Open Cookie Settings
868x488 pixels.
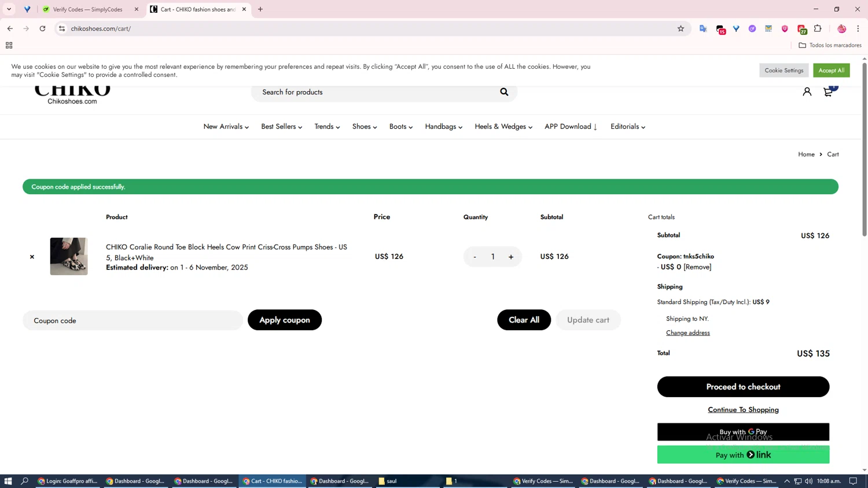tap(784, 71)
